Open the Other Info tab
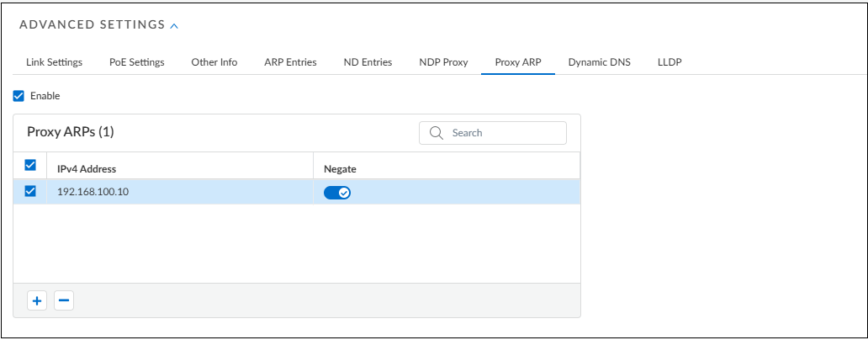This screenshot has height=340, width=868. tap(214, 62)
